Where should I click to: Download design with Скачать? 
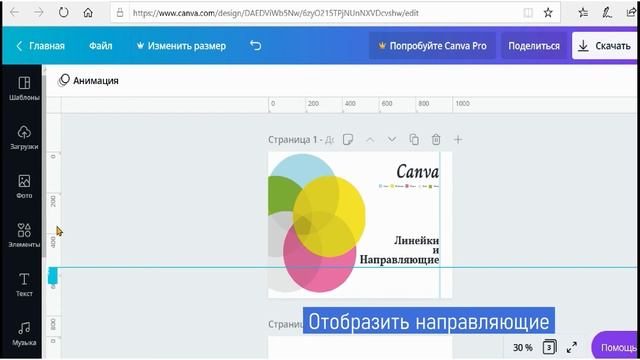[605, 46]
